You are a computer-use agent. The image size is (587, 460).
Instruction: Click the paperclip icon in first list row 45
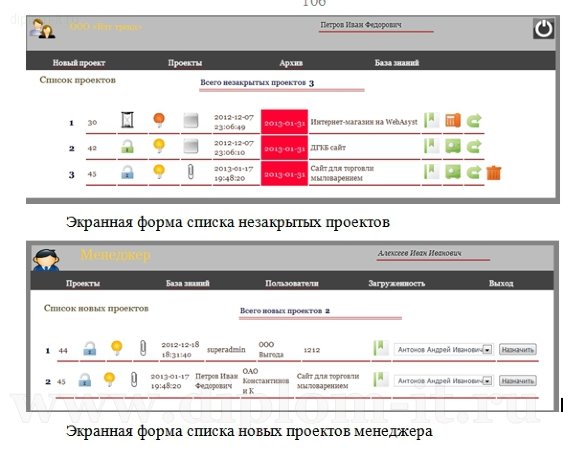191,172
